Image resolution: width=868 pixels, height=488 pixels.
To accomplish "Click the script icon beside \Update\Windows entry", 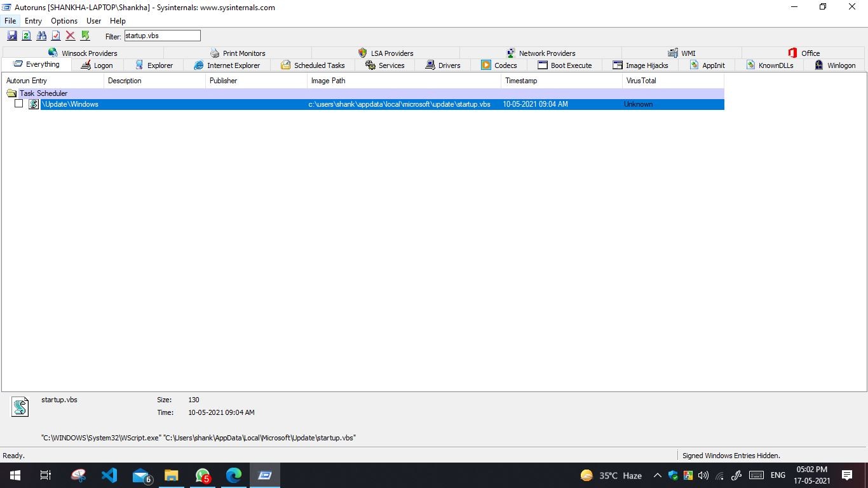I will point(33,104).
